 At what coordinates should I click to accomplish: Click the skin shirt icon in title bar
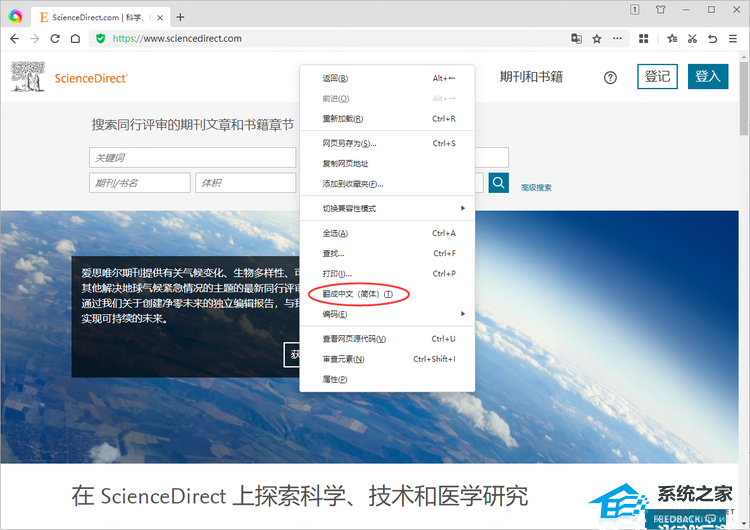coord(661,10)
